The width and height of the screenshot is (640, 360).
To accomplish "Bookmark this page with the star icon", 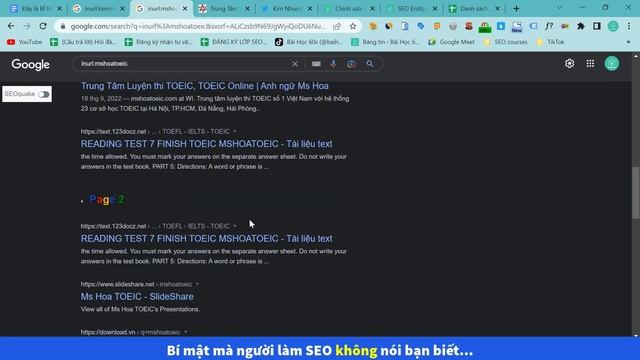I will pos(353,26).
